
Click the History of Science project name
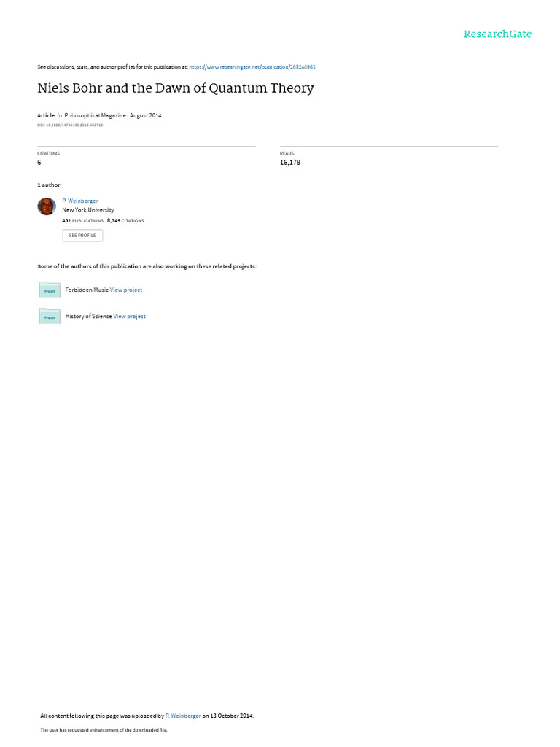click(x=88, y=317)
